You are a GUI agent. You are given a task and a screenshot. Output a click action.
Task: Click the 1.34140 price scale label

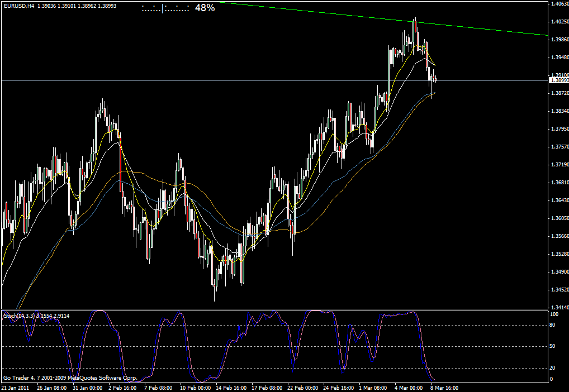click(x=559, y=308)
